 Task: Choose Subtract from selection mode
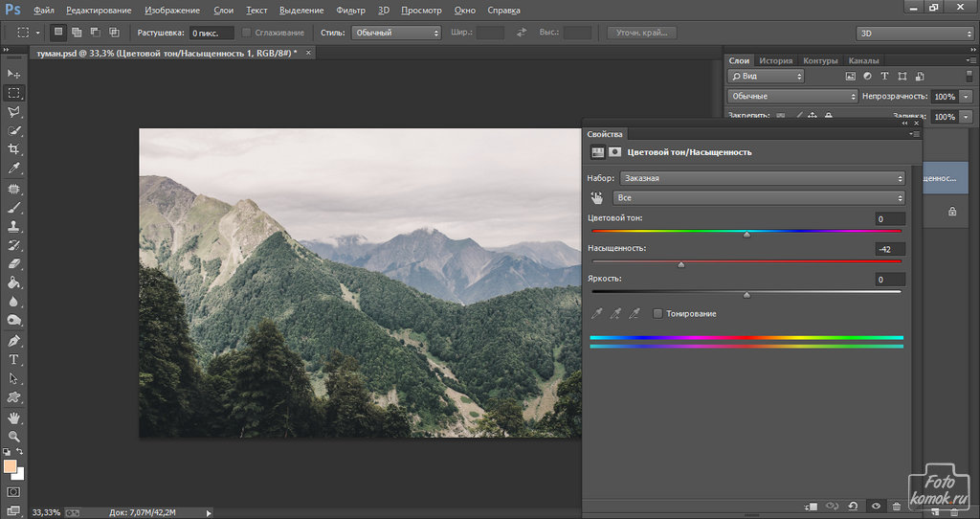tap(95, 33)
